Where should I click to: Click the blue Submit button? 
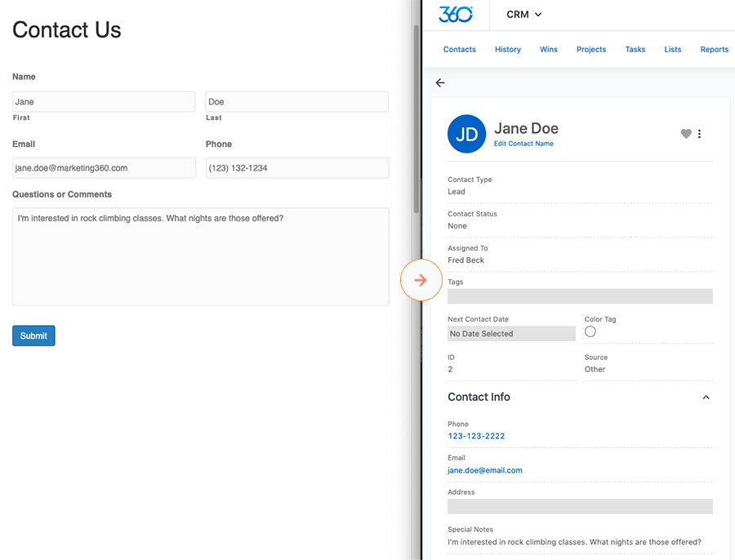33,336
